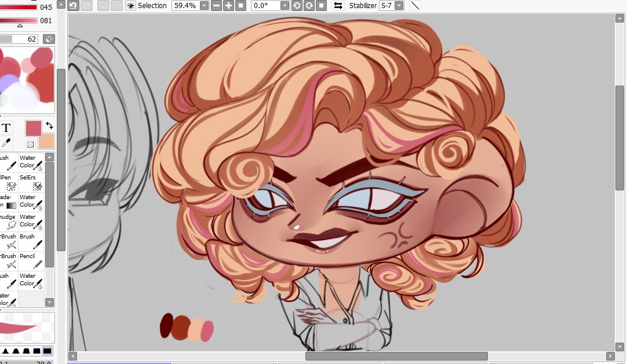Select the unhighlighted square brush edge shape
Screen dimensions: 627x364
(37, 351)
